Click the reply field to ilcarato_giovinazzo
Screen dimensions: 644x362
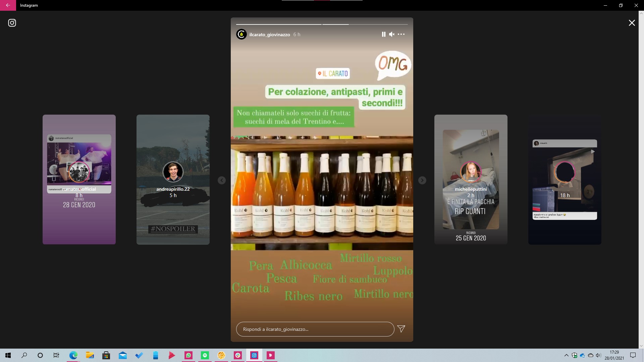pyautogui.click(x=315, y=329)
